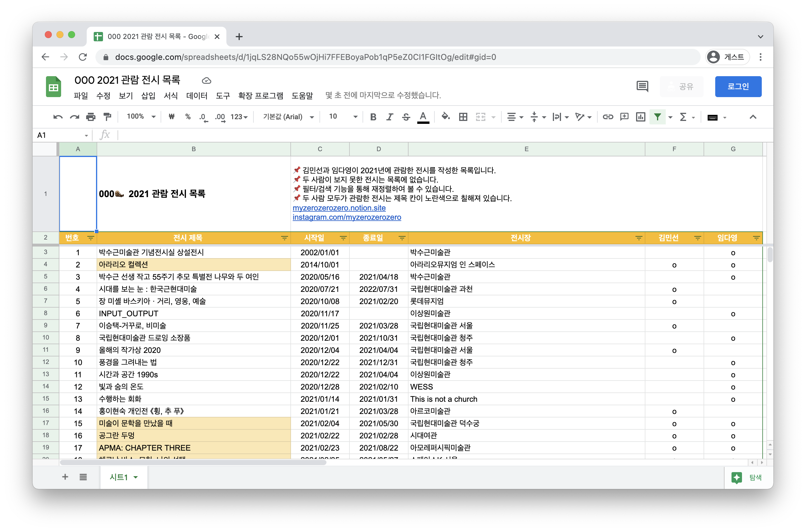Image resolution: width=806 pixels, height=532 pixels.
Task: Switch to the 시트1 sheet tab
Action: pyautogui.click(x=119, y=477)
